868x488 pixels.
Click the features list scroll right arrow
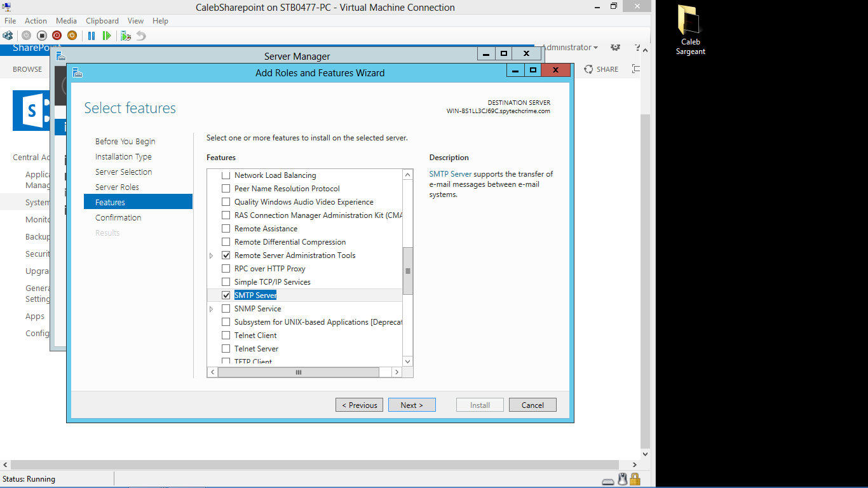coord(397,372)
